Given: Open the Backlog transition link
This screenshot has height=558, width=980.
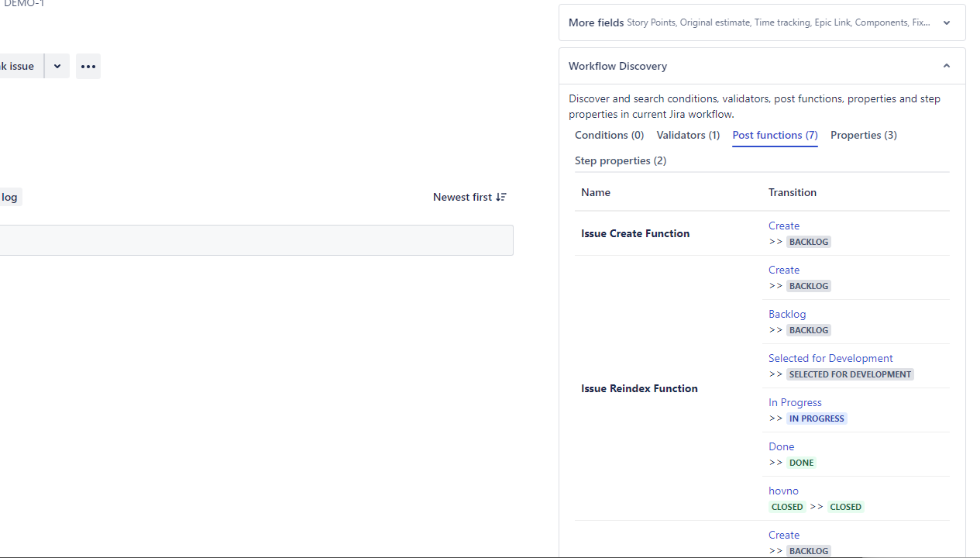Looking at the screenshot, I should (x=786, y=314).
